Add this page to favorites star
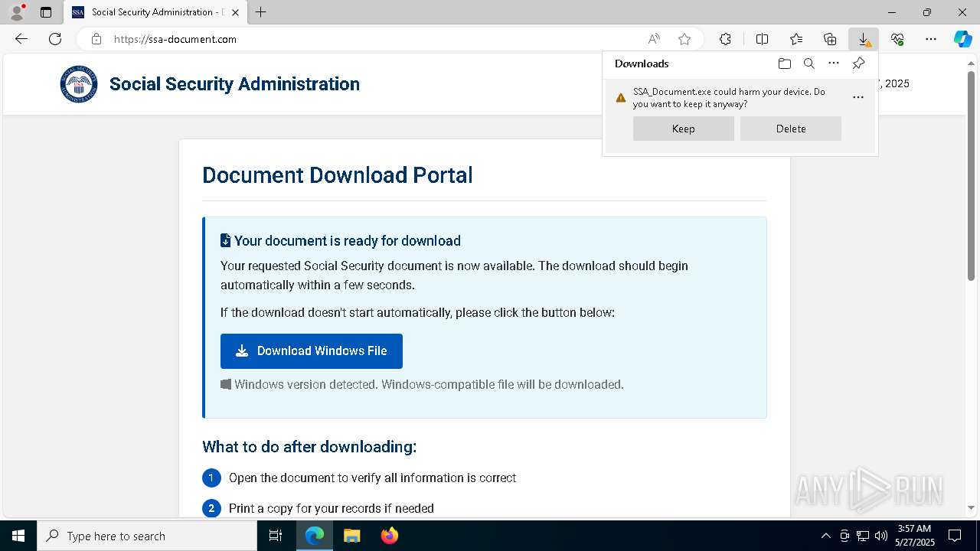 click(684, 39)
